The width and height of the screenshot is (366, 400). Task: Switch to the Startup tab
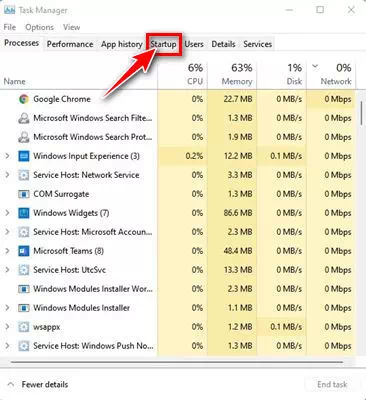[x=163, y=44]
